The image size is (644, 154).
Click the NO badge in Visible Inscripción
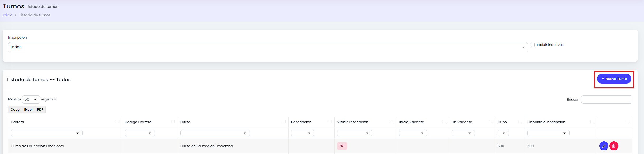pyautogui.click(x=342, y=146)
